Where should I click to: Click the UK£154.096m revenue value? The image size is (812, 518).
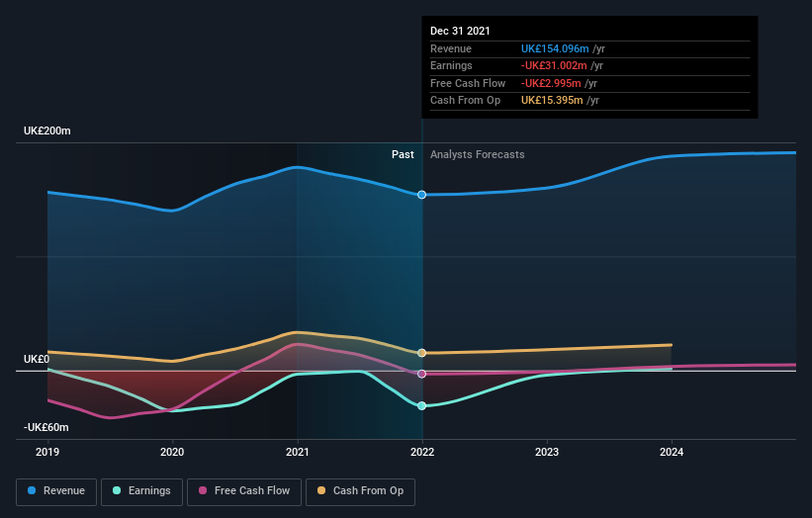point(555,48)
